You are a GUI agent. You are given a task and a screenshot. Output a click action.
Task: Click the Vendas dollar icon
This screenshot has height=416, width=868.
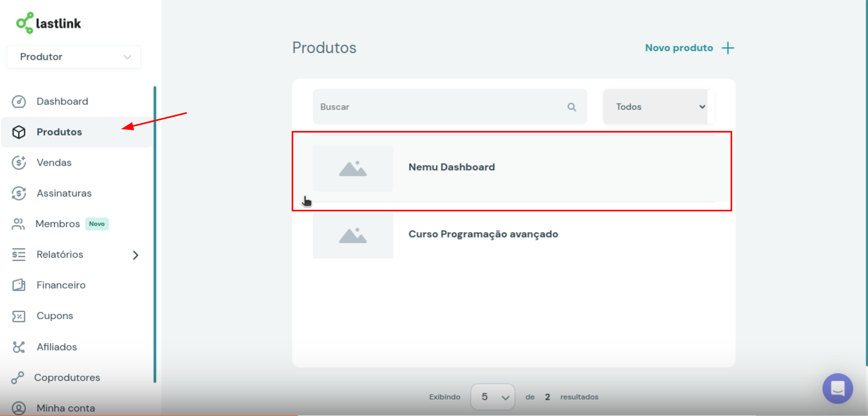click(x=19, y=163)
